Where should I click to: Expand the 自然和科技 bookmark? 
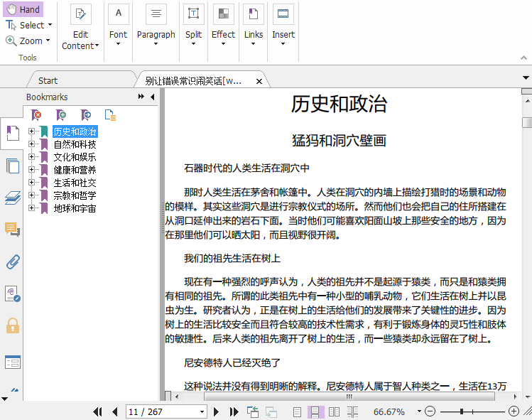32,144
